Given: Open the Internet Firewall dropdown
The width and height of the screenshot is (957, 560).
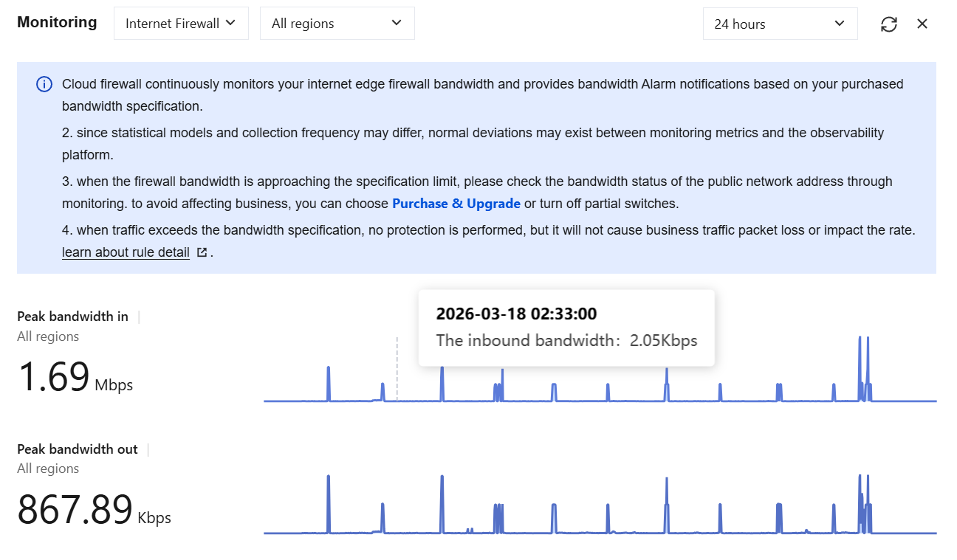Looking at the screenshot, I should point(181,24).
